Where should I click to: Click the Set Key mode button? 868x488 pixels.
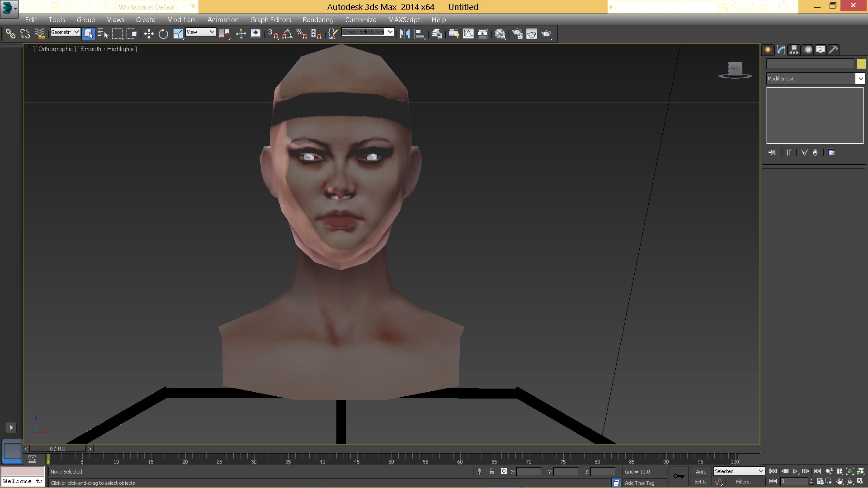pos(701,482)
